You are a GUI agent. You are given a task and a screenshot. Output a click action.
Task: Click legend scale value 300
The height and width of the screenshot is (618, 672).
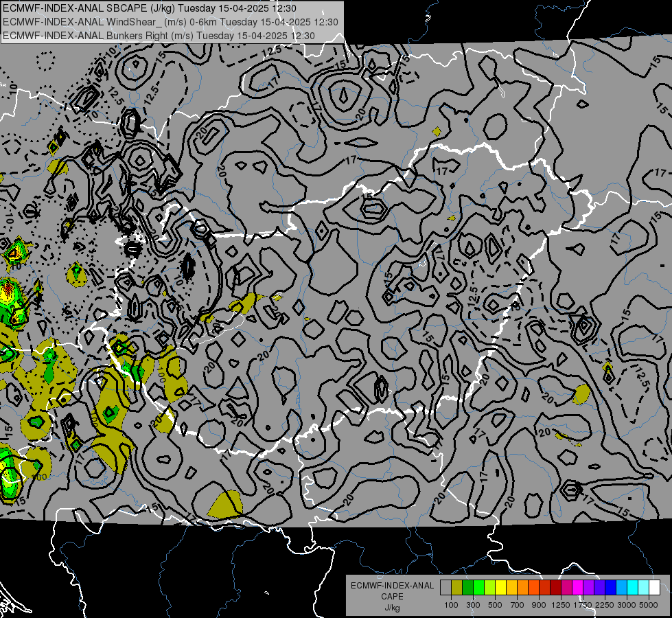click(x=473, y=605)
